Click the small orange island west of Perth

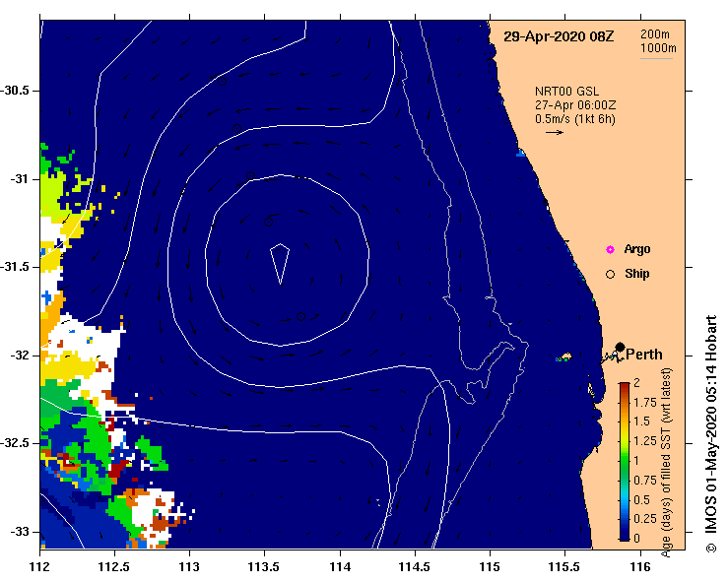pyautogui.click(x=565, y=356)
